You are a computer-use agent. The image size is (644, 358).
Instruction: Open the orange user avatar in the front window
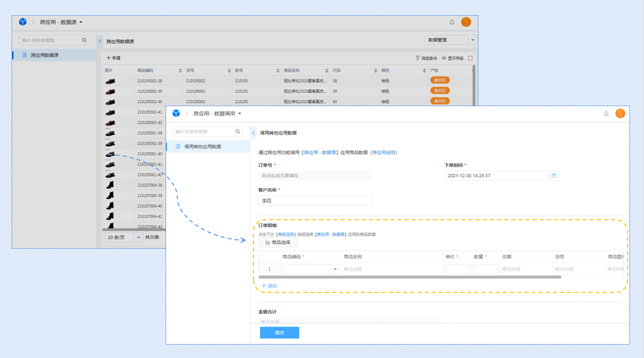[x=620, y=113]
